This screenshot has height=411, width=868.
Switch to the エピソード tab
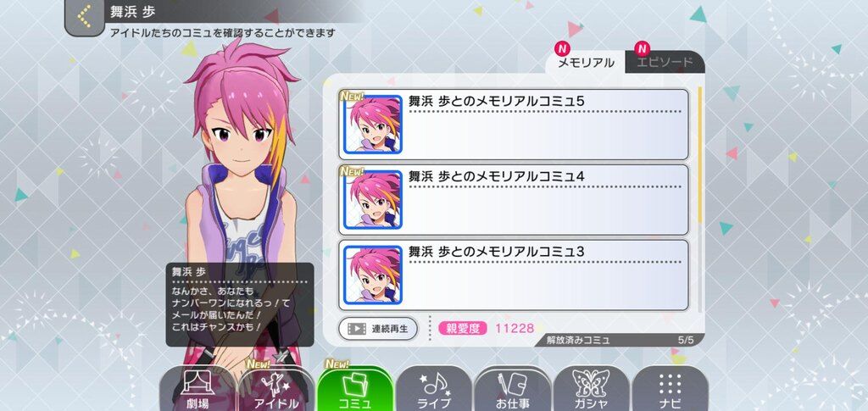pos(665,62)
